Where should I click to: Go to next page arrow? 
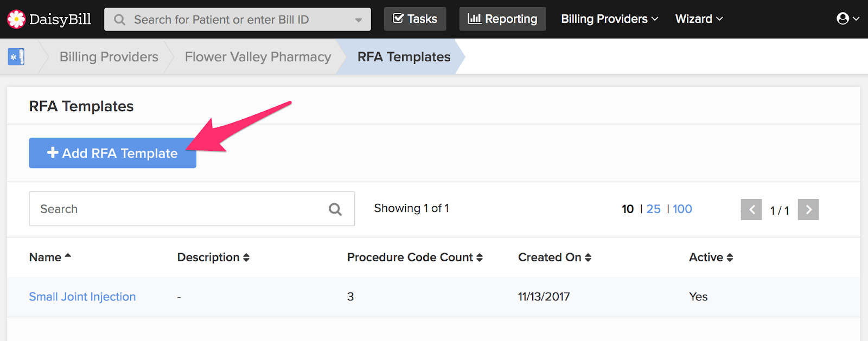tap(808, 209)
